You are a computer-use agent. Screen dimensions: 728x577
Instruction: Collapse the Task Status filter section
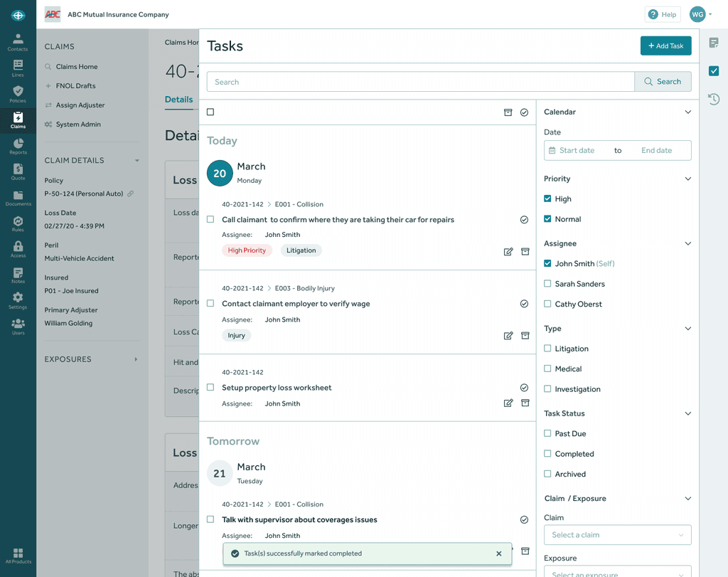(687, 413)
